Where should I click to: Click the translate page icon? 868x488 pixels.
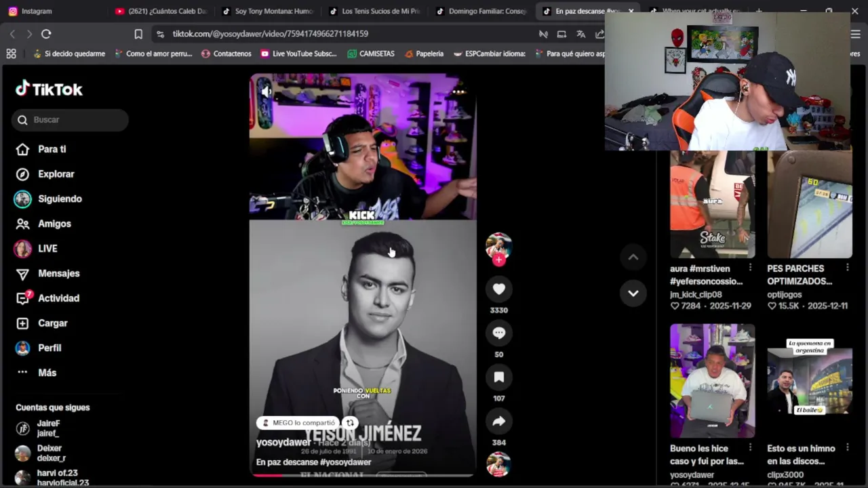[581, 34]
